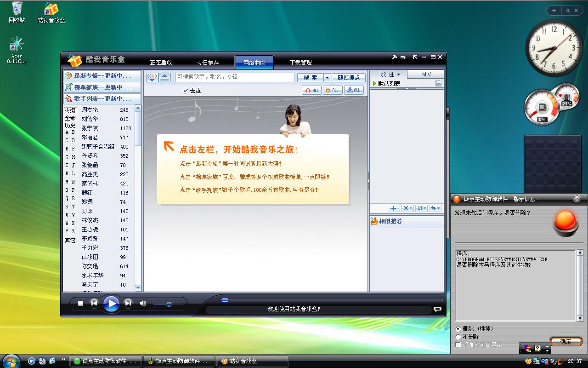Click the 历史 history filter in singer index

point(70,126)
